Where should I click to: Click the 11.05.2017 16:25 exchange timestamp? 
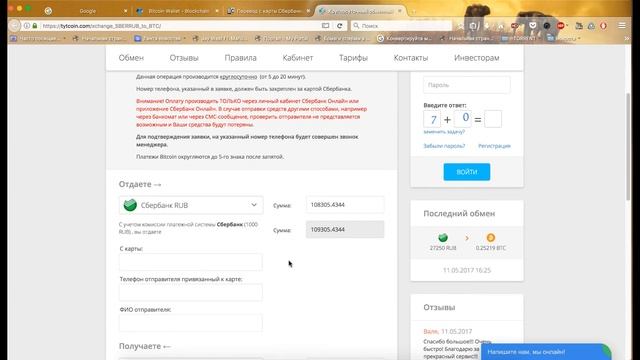pos(467,270)
